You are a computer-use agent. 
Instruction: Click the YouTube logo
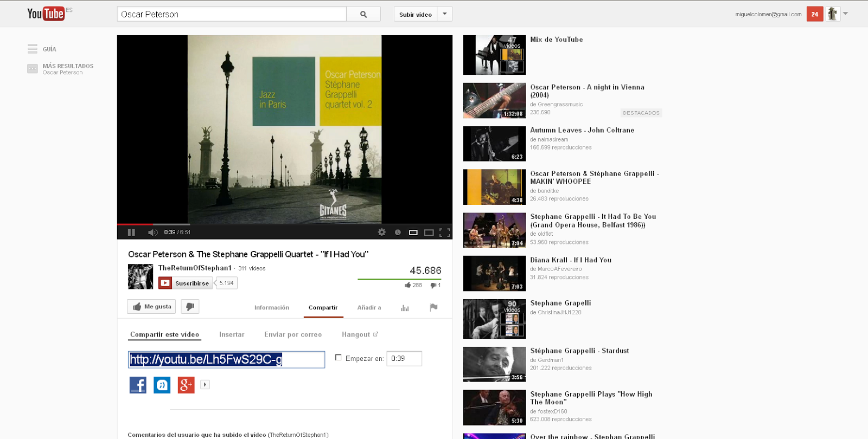[46, 14]
